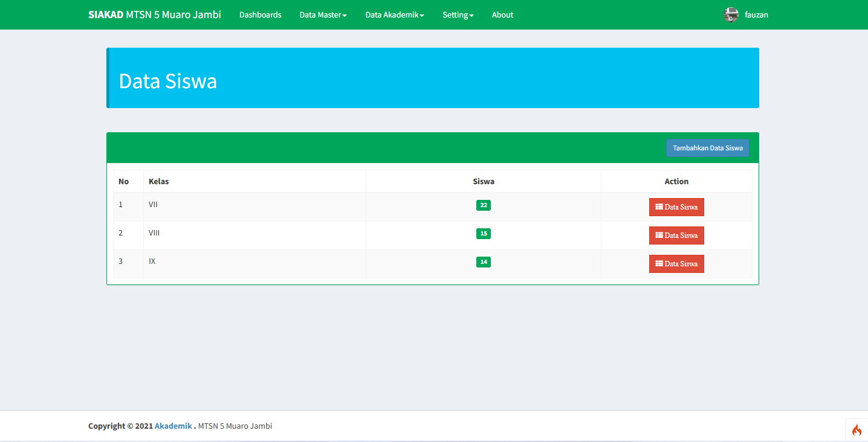Click table icon in class VII Data Siswa button
This screenshot has width=868, height=442.
point(659,207)
